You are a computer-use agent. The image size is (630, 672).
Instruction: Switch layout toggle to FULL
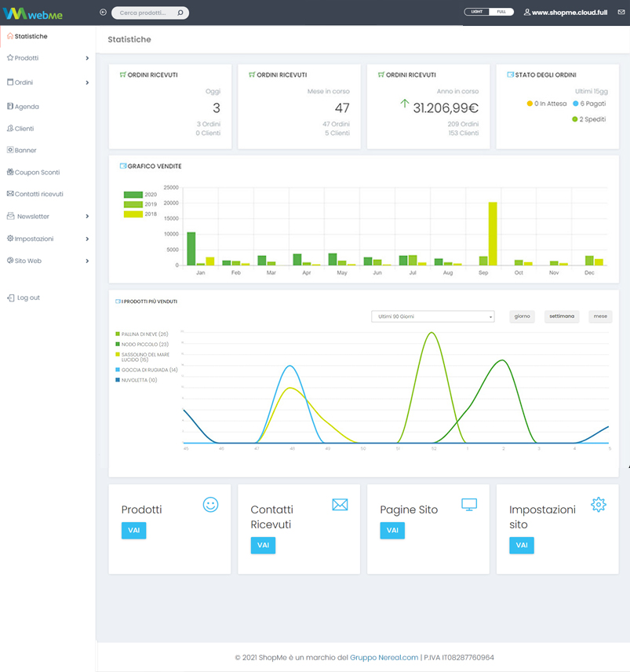501,13
